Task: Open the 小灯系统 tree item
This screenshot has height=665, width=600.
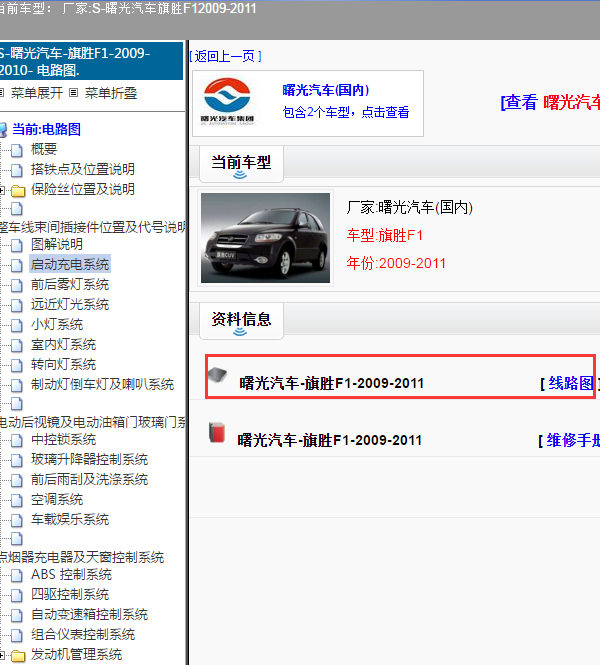Action: click(57, 324)
